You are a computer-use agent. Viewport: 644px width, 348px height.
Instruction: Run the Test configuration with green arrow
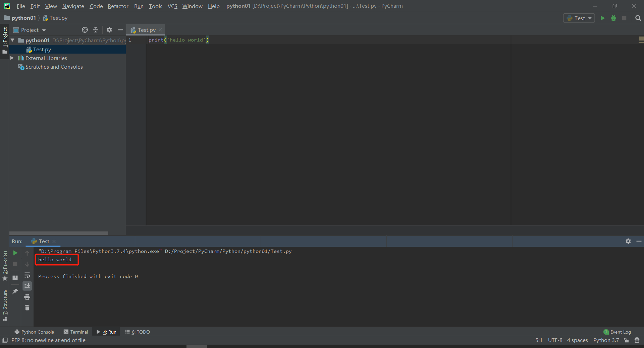pyautogui.click(x=602, y=18)
